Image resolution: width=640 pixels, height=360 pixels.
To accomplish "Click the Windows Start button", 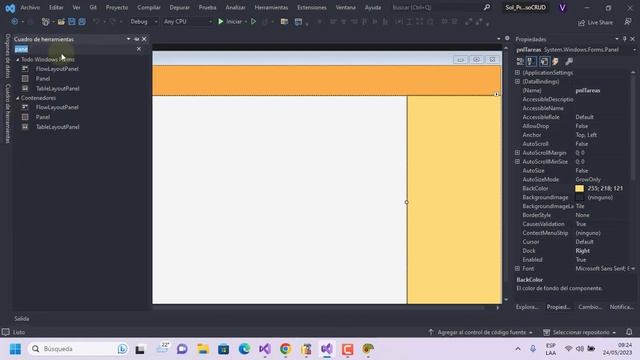I will click(x=16, y=349).
